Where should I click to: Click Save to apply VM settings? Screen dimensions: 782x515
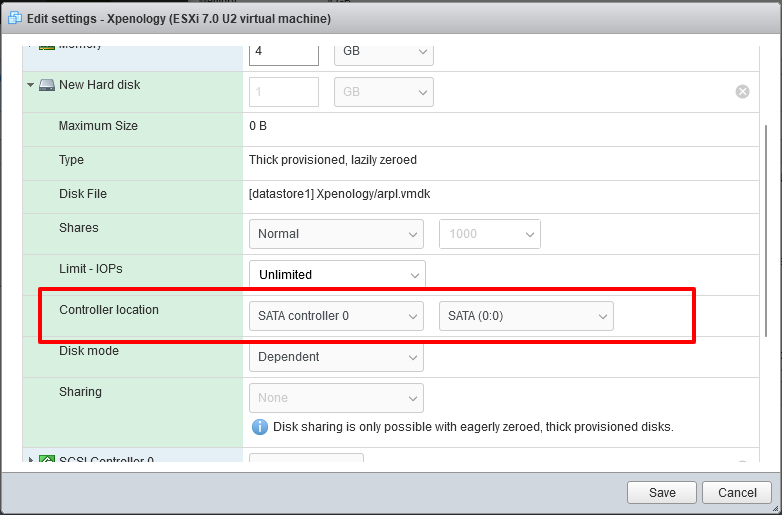tap(661, 493)
